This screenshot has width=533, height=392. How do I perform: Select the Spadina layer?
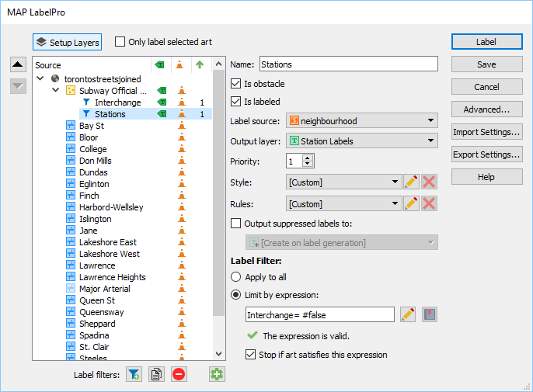click(94, 335)
